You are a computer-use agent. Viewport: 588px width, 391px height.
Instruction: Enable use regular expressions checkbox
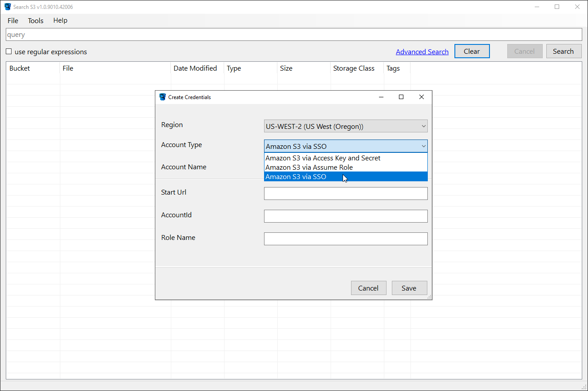pyautogui.click(x=8, y=52)
